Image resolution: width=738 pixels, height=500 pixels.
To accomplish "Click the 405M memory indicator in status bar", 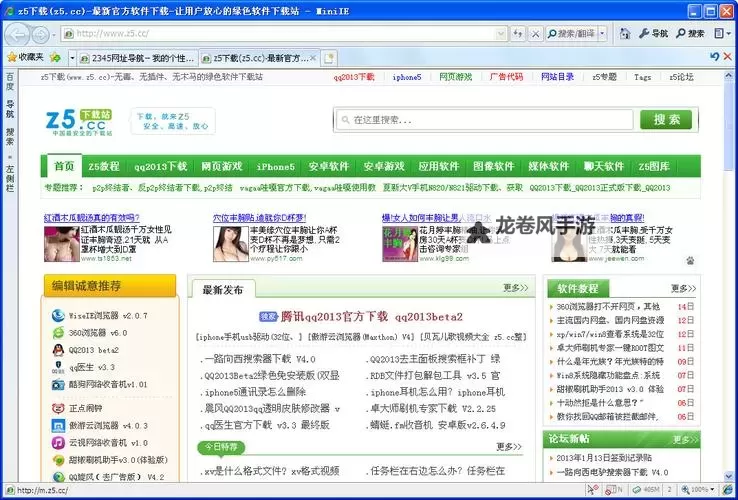I will pos(646,490).
